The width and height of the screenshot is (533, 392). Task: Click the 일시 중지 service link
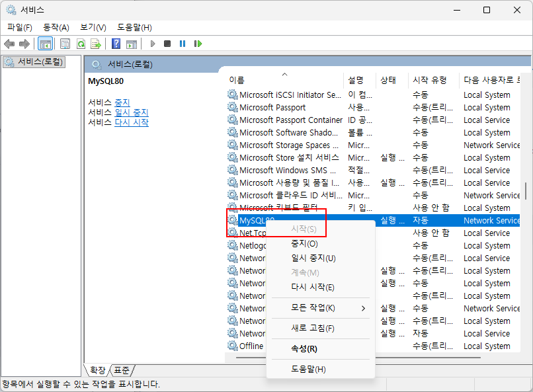click(132, 112)
